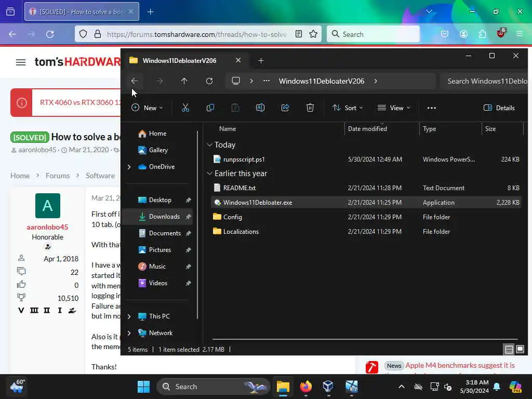Screen dimensions: 532x399
Task: Open aaronlobo45 profile link
Action: coord(47,227)
